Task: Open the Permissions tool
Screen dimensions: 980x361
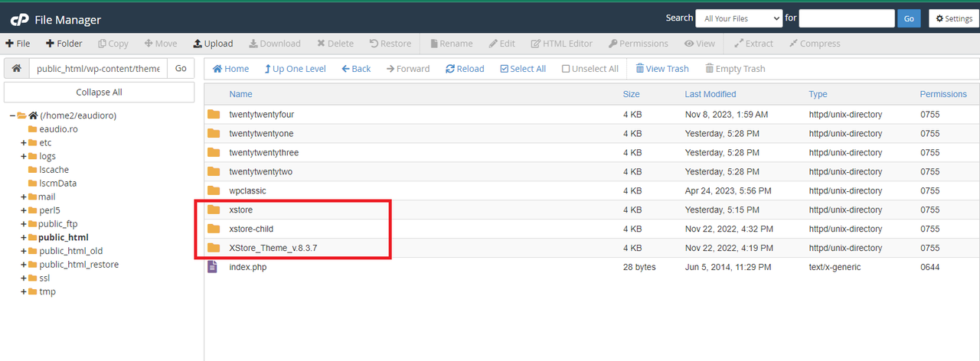Action: click(639, 44)
